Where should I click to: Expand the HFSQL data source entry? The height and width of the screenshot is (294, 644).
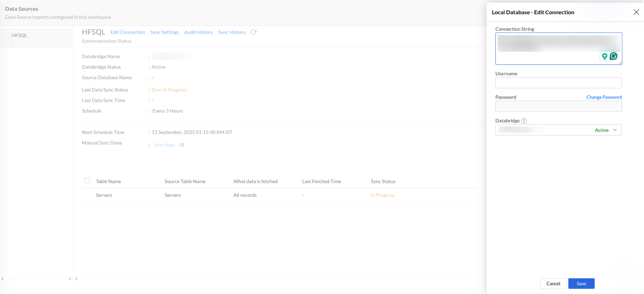point(20,35)
